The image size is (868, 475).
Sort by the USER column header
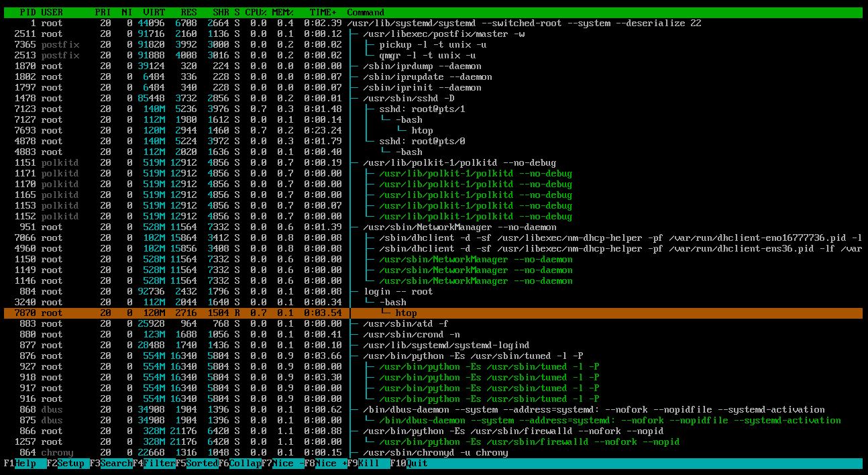point(52,12)
